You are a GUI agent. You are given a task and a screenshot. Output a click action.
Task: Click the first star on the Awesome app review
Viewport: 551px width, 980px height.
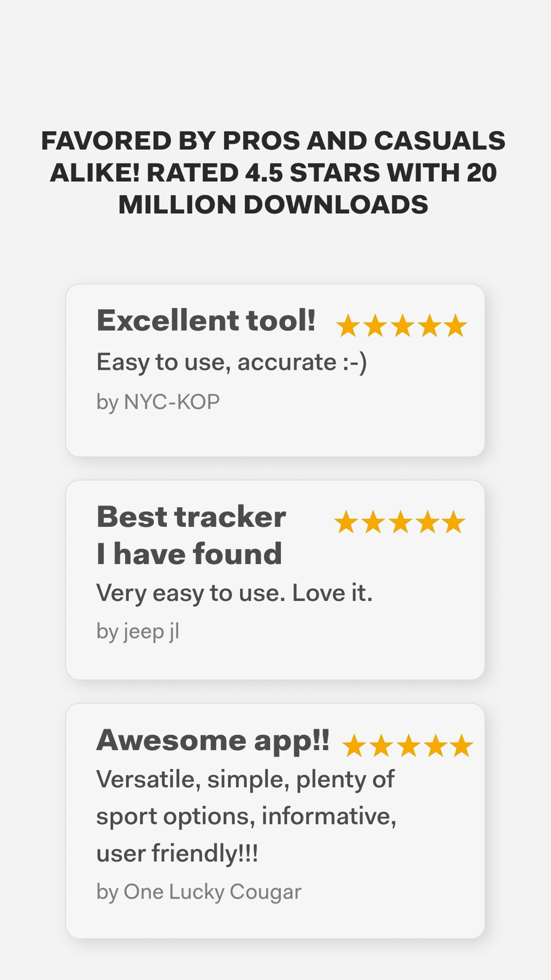coord(354,746)
